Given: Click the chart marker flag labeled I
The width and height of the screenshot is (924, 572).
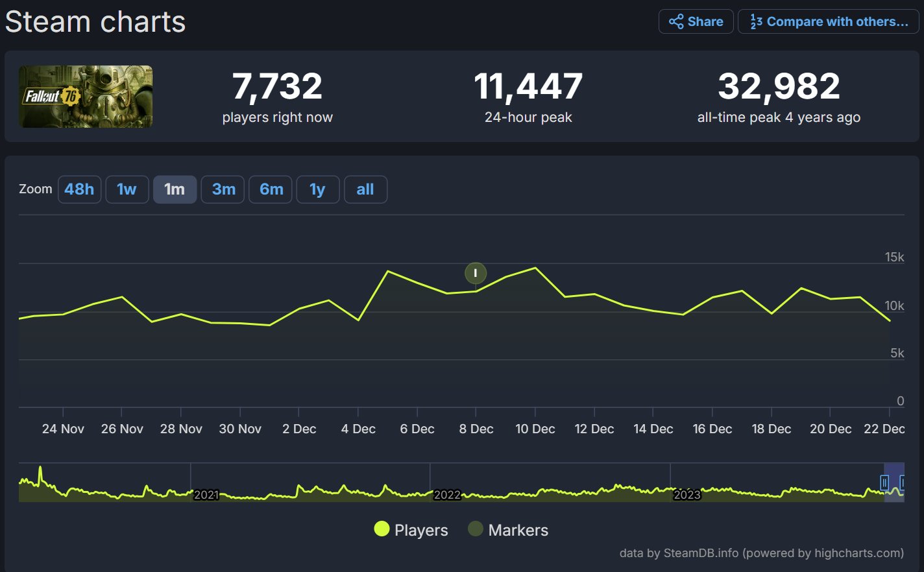Looking at the screenshot, I should (476, 273).
